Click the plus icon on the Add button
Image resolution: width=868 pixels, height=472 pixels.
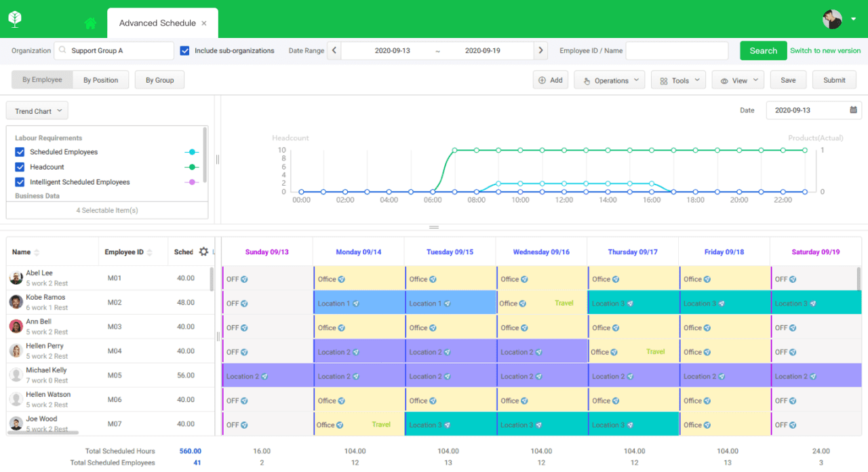(542, 79)
